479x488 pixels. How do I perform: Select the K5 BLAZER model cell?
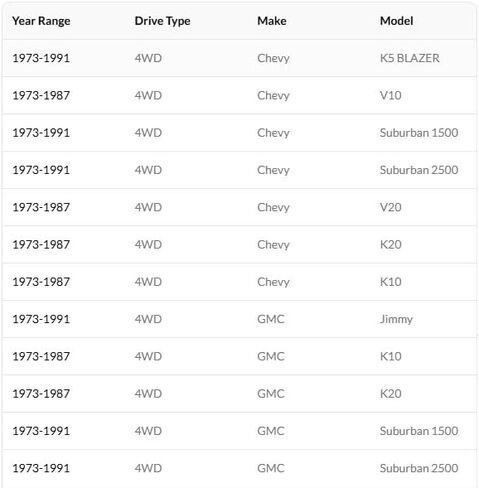(410, 58)
